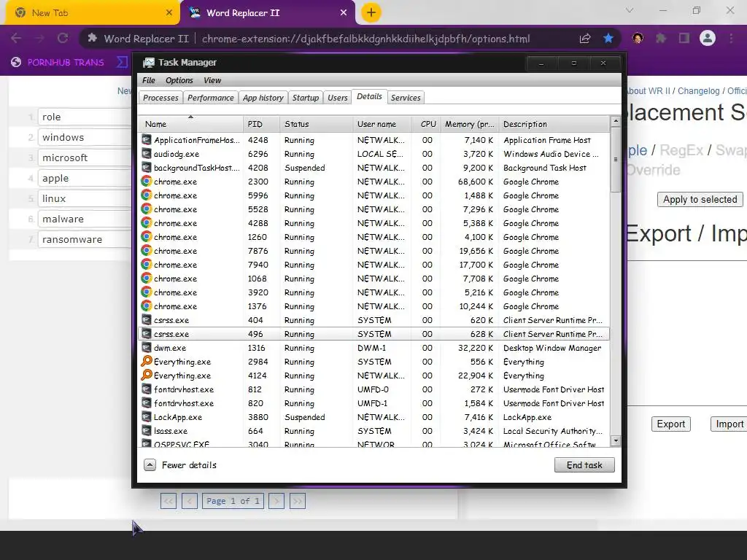The width and height of the screenshot is (747, 560).
Task: Jump to last page in pagination
Action: (x=298, y=500)
